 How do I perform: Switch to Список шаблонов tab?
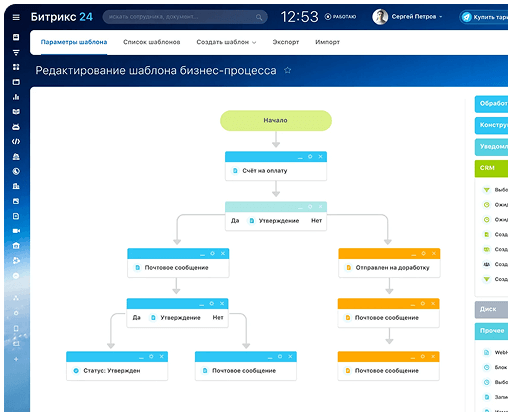(152, 42)
